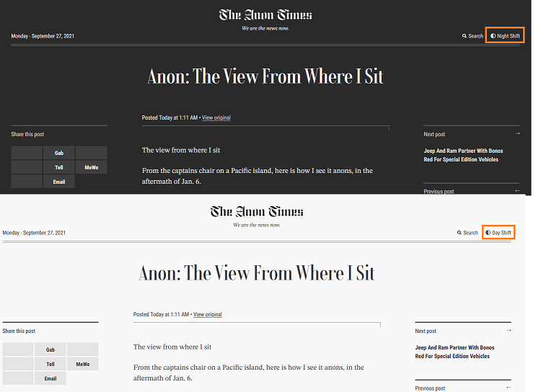This screenshot has height=392, width=536.
Task: Click 'Posted Today at 1:11 AM' on dark page
Action: click(x=170, y=117)
